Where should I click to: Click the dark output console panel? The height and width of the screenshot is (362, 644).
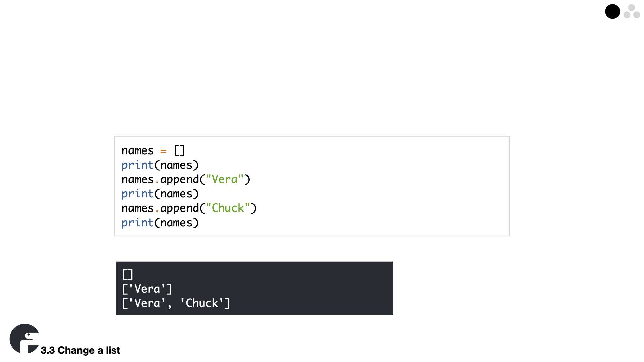point(254,288)
